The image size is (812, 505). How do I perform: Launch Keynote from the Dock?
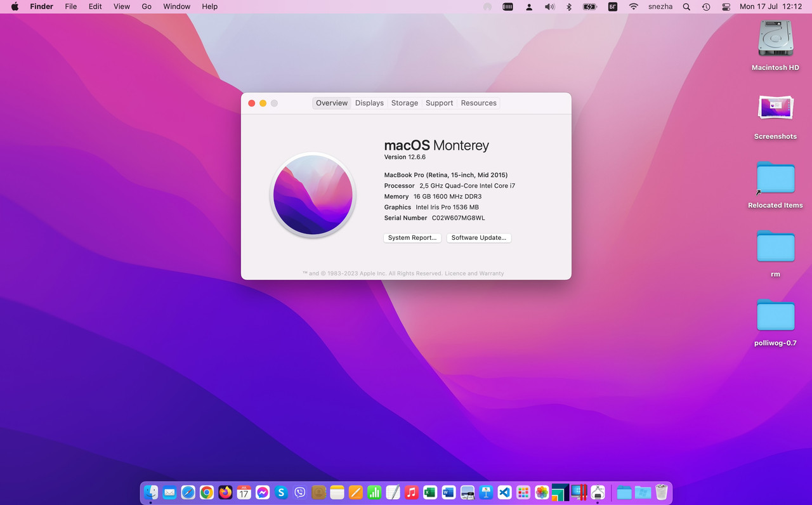[486, 492]
